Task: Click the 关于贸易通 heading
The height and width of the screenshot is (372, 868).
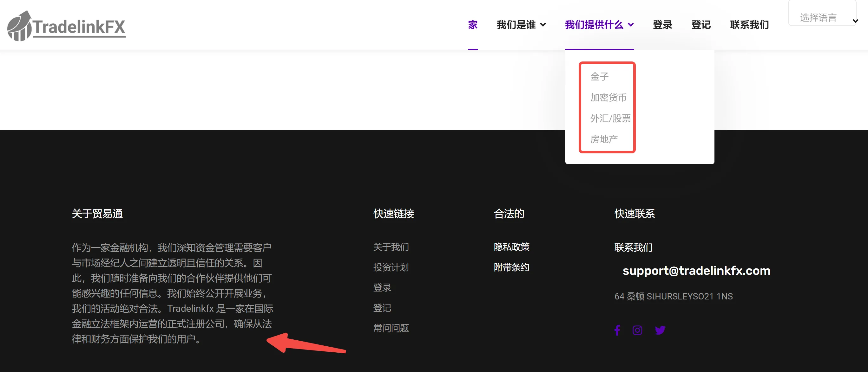Action: pyautogui.click(x=97, y=214)
